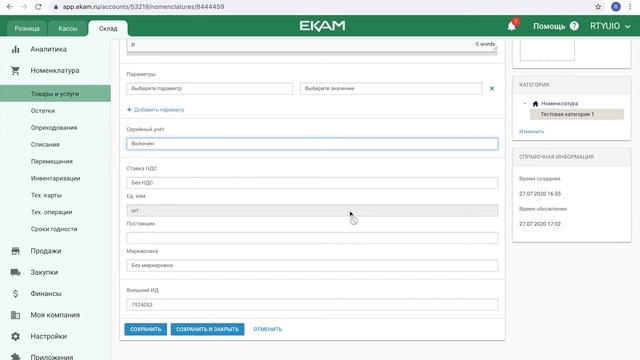Click the Настройки gear icon
Screen dimensions: 640x360
(x=16, y=336)
